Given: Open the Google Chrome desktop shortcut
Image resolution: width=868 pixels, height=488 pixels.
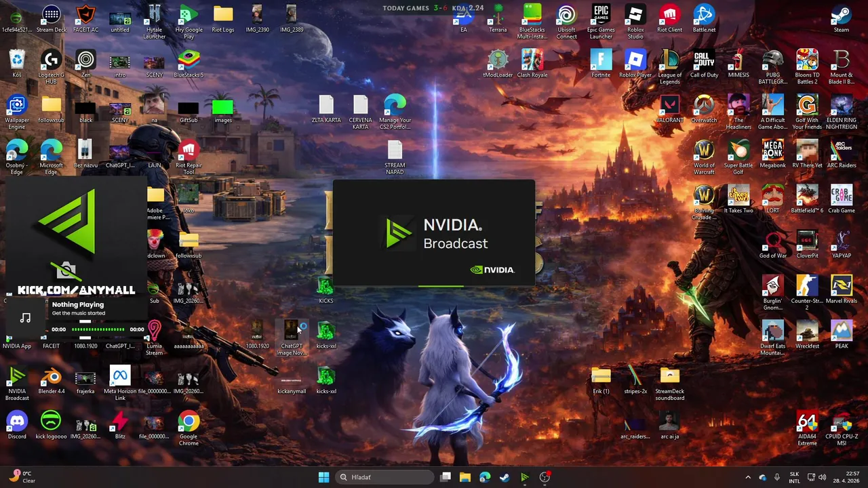Looking at the screenshot, I should [x=189, y=429].
